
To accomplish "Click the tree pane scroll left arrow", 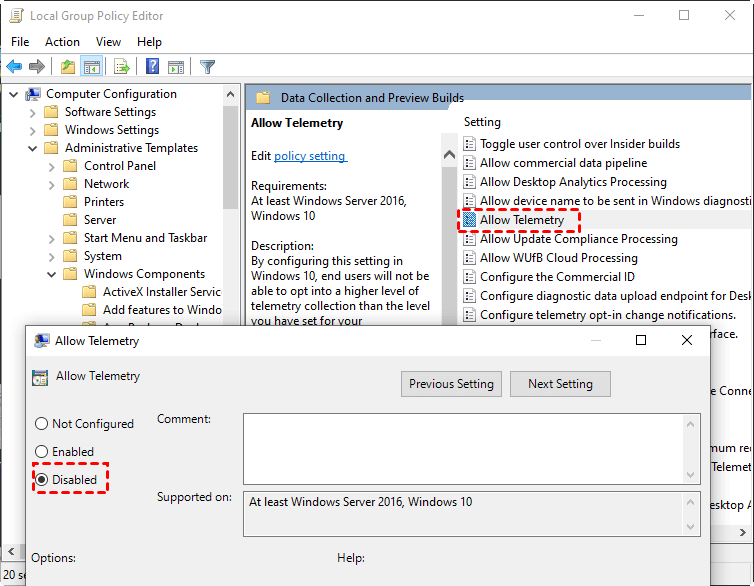I will pos(11,551).
